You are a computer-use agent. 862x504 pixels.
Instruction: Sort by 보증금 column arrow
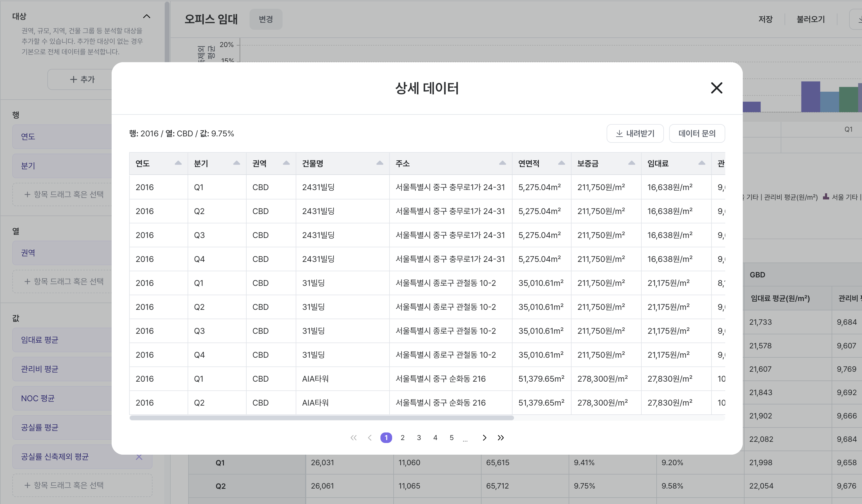pyautogui.click(x=631, y=163)
